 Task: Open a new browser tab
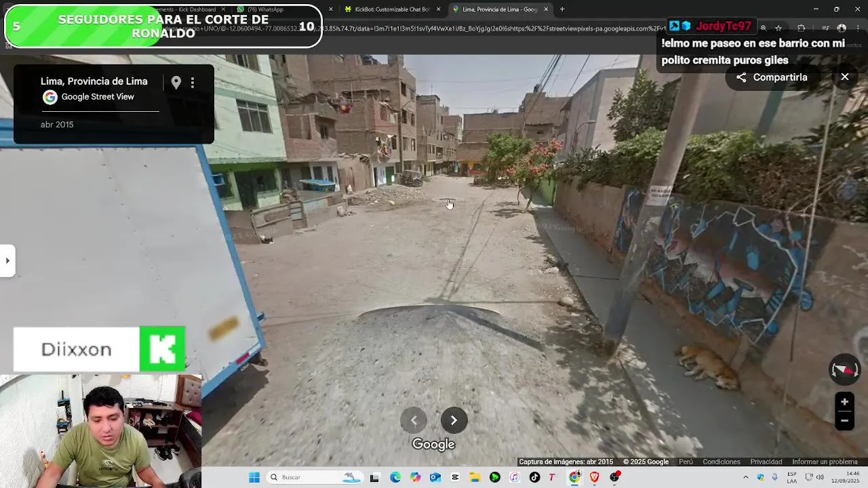(562, 9)
